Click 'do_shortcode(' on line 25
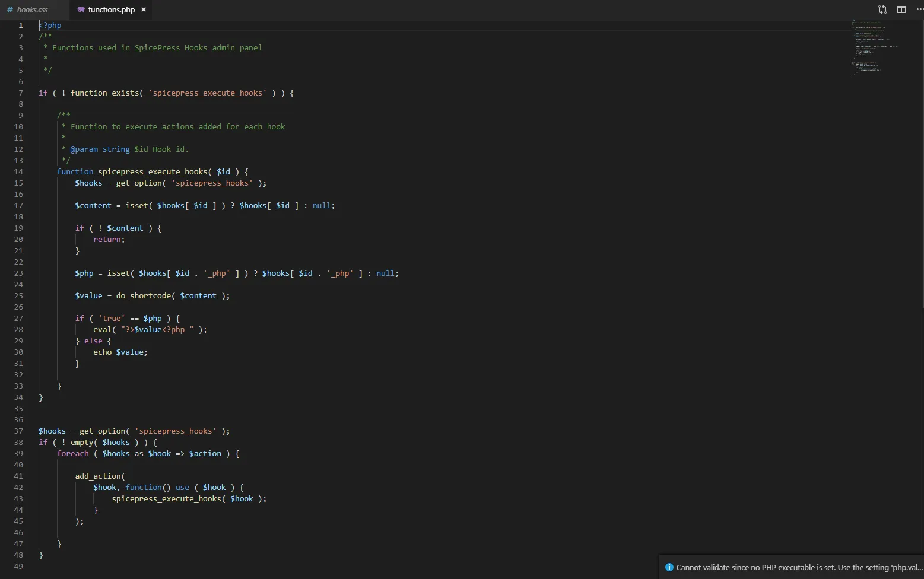Image resolution: width=924 pixels, height=579 pixels. click(x=146, y=295)
